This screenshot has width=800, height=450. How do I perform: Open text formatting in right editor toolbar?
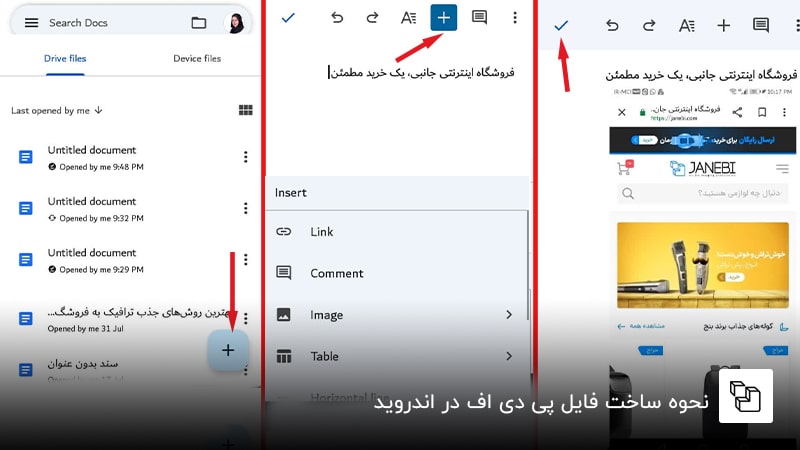[x=686, y=25]
